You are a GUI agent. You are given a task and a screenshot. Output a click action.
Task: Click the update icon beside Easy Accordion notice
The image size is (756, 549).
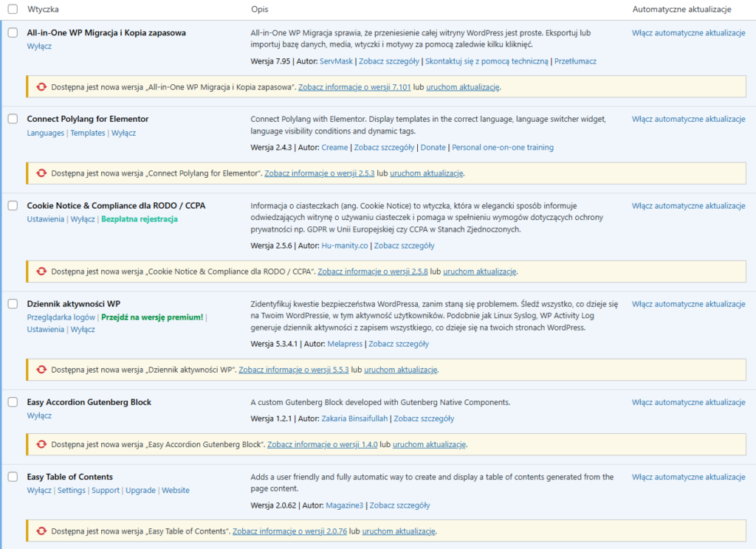(41, 445)
